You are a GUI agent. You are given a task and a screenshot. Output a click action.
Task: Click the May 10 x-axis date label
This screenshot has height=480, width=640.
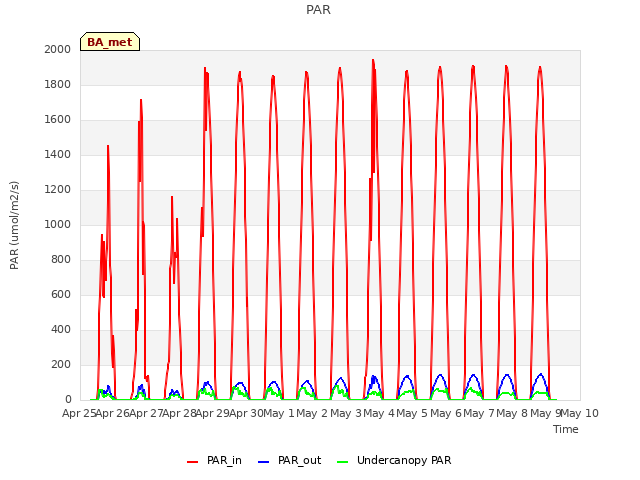[x=580, y=413]
